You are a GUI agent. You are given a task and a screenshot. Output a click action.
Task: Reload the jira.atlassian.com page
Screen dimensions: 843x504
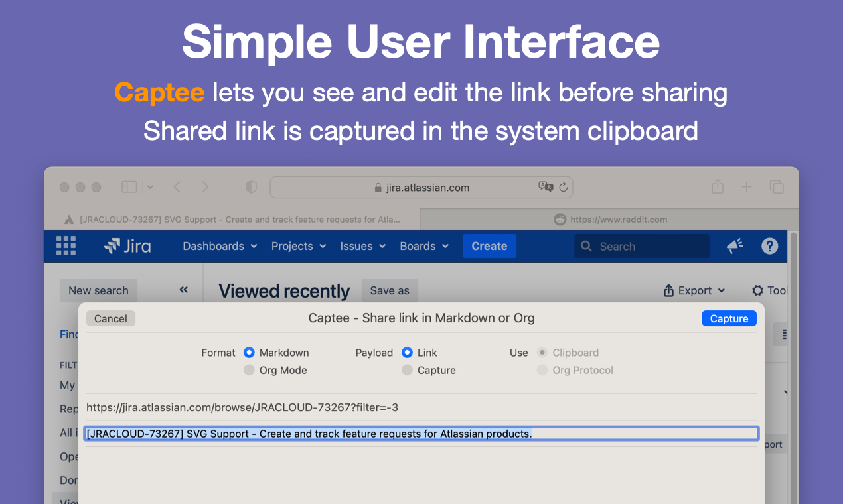coord(564,187)
